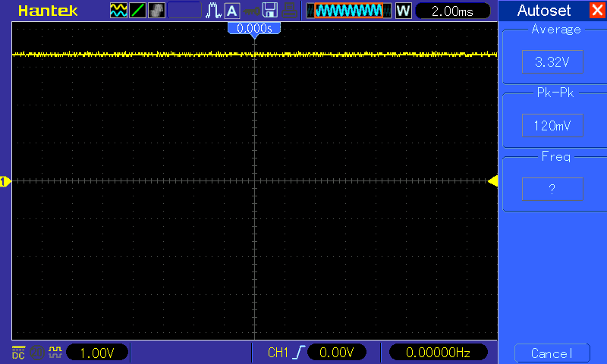This screenshot has height=364, width=607.
Task: Click the 'W' window mode icon
Action: 404,11
